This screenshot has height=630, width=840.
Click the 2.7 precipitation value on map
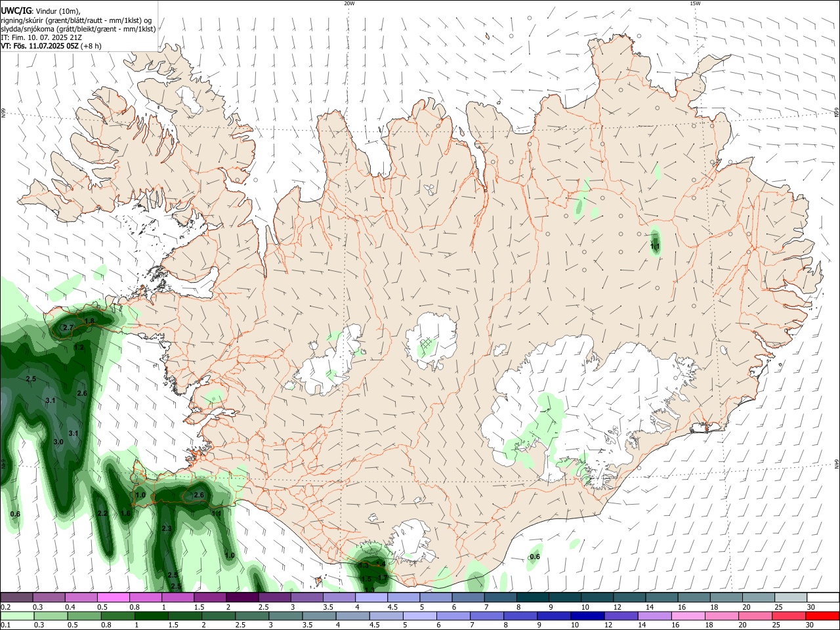[x=68, y=327]
